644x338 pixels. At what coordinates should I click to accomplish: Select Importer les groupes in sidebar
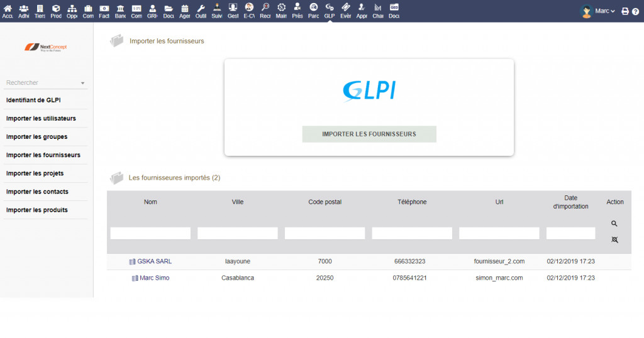point(36,136)
